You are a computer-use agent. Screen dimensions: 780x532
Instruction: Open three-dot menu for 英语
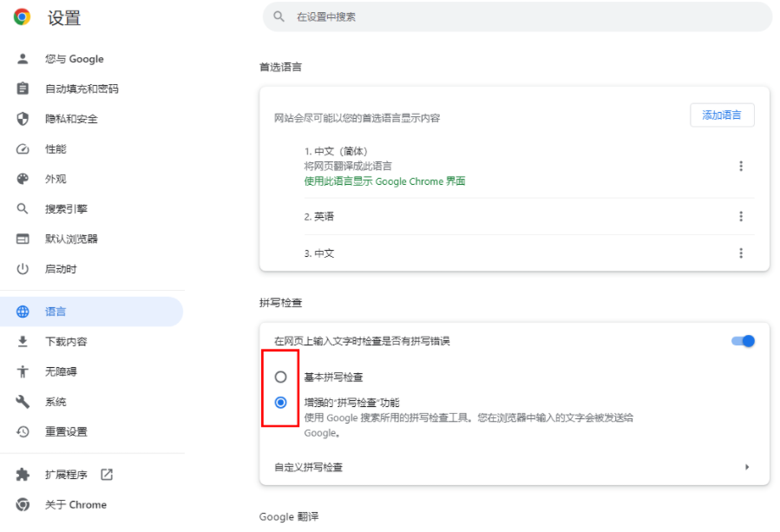(x=741, y=216)
